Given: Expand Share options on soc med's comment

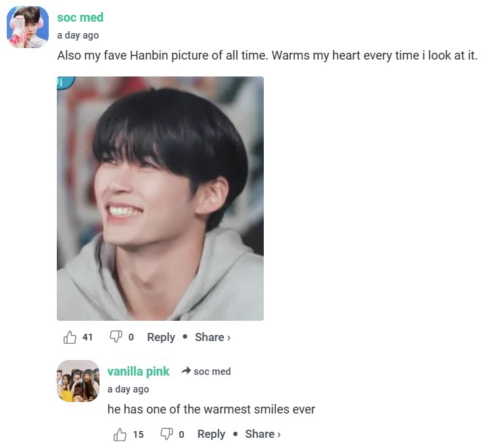Looking at the screenshot, I should pos(212,337).
